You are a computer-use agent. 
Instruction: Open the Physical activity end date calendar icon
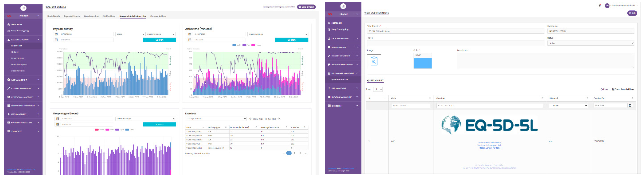tap(56, 40)
